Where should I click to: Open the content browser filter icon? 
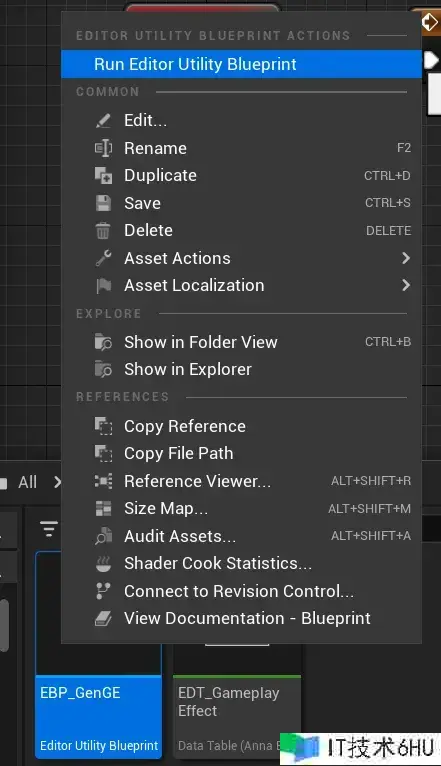pyautogui.click(x=48, y=529)
